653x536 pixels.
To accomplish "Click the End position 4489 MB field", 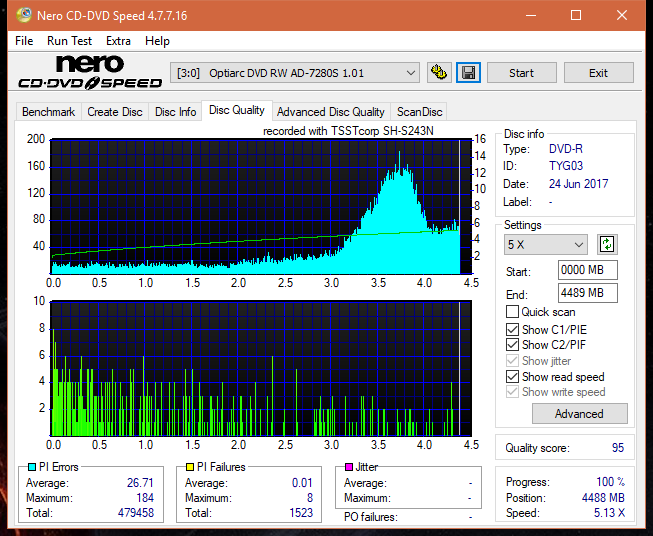I will point(588,293).
